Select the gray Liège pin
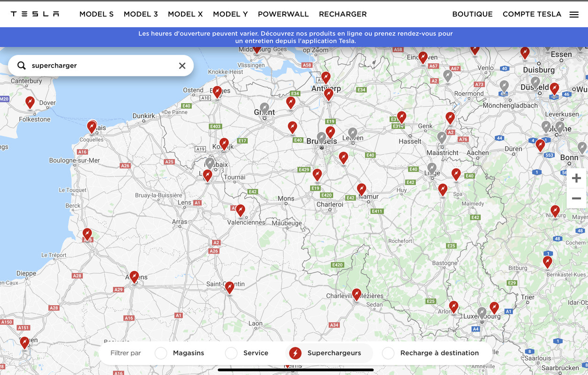 pyautogui.click(x=432, y=169)
